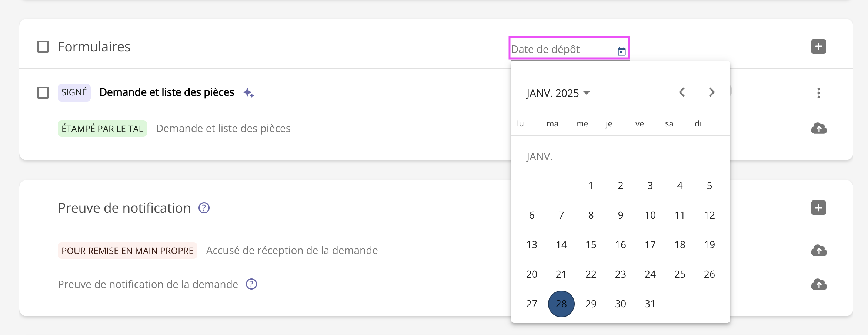
Task: Open help icon next to Preuve de notification heading
Action: 204,208
